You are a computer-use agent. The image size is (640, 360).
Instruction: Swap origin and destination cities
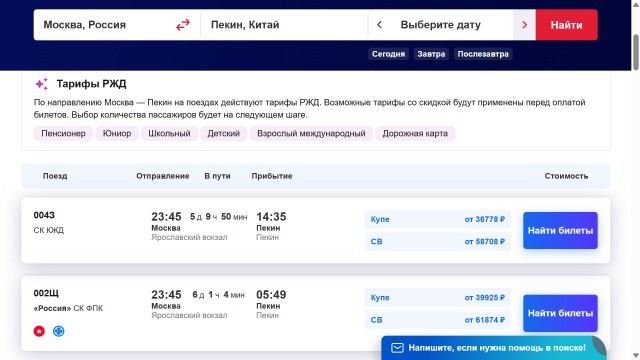point(183,25)
